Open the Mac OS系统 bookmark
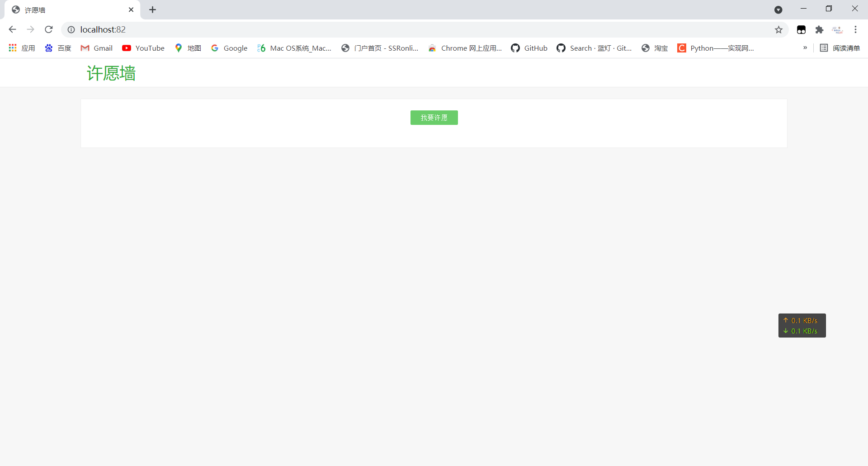The height and width of the screenshot is (466, 868). point(294,48)
